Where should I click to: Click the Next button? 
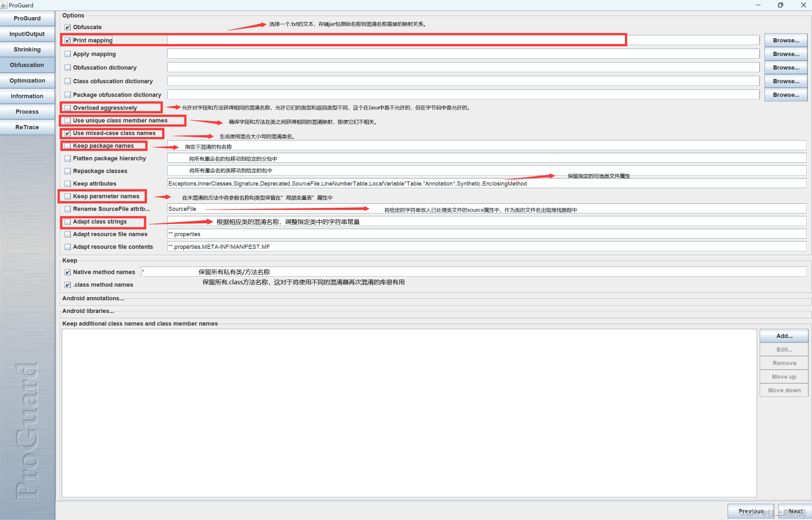(x=794, y=511)
